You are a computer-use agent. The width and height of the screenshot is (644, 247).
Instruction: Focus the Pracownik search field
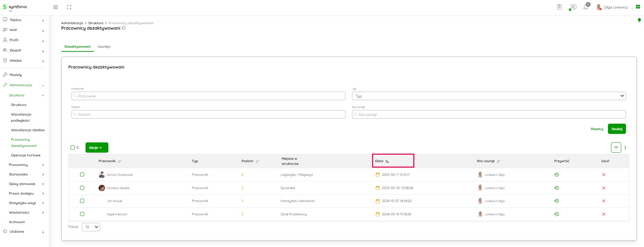point(209,96)
